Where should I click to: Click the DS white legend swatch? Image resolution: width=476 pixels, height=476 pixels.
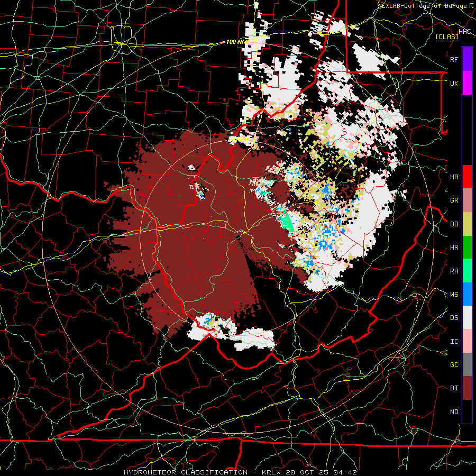click(x=467, y=317)
